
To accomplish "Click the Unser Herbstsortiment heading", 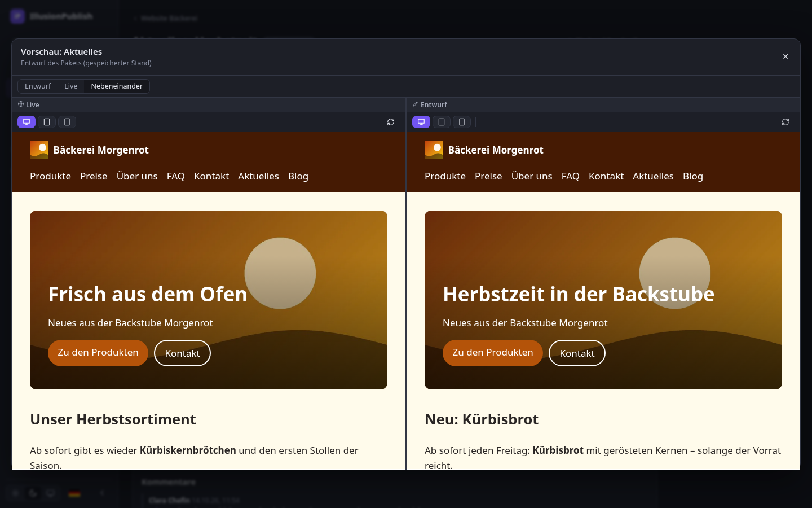I will coord(113,419).
